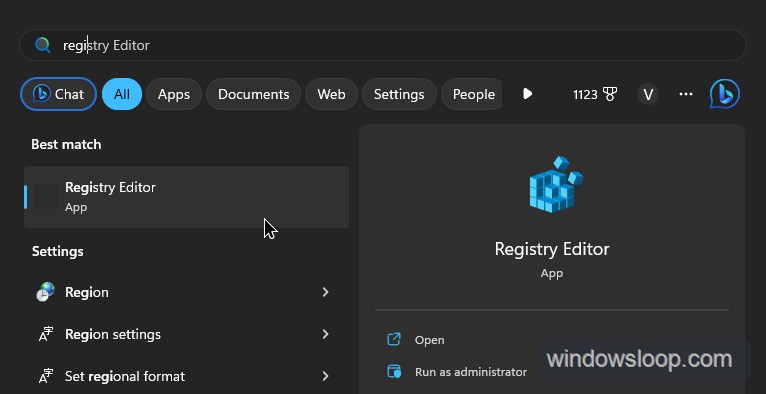
Task: Select the Web filter tab
Action: 331,94
